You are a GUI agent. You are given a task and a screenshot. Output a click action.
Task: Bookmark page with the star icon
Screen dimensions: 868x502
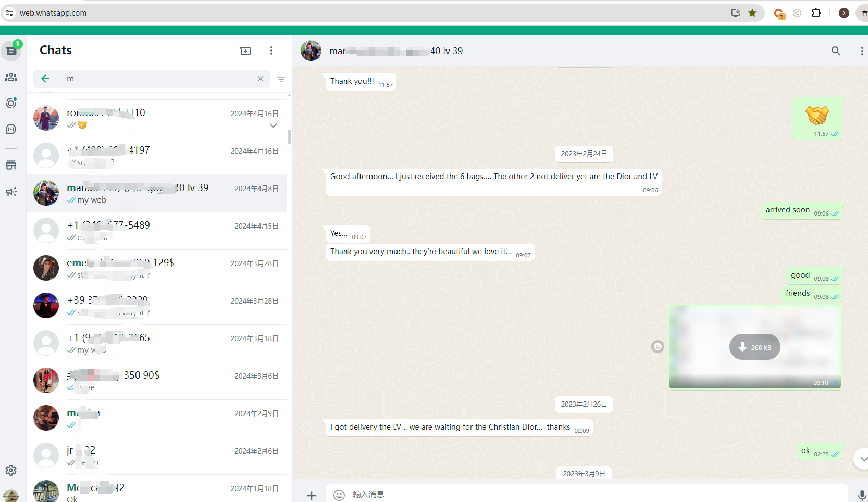(x=752, y=13)
